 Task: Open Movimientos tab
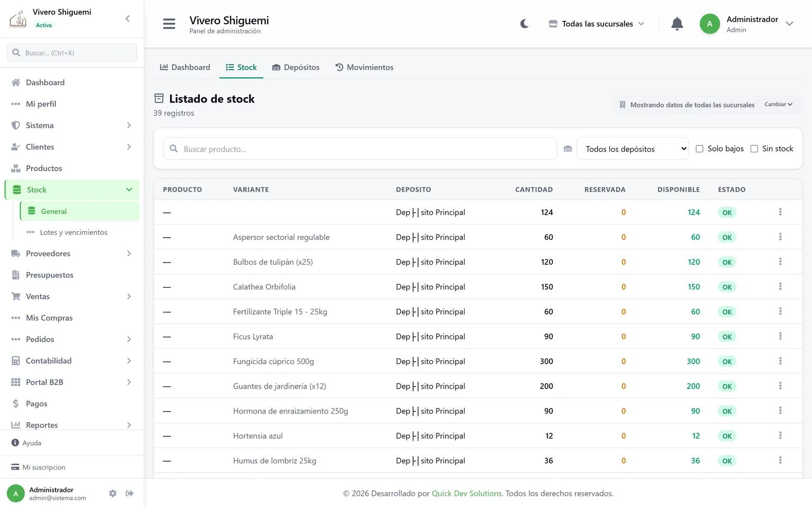tap(364, 67)
